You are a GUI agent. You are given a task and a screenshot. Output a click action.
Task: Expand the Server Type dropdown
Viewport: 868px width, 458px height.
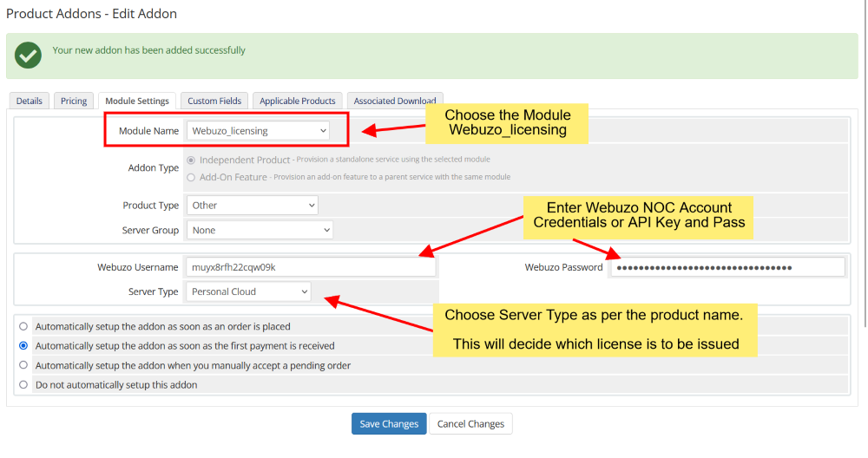click(x=248, y=291)
